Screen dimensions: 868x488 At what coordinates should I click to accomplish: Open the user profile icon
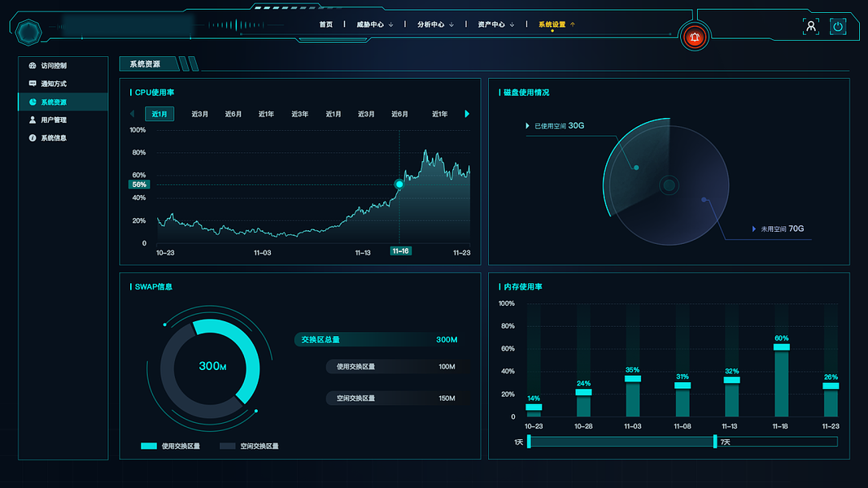[811, 26]
